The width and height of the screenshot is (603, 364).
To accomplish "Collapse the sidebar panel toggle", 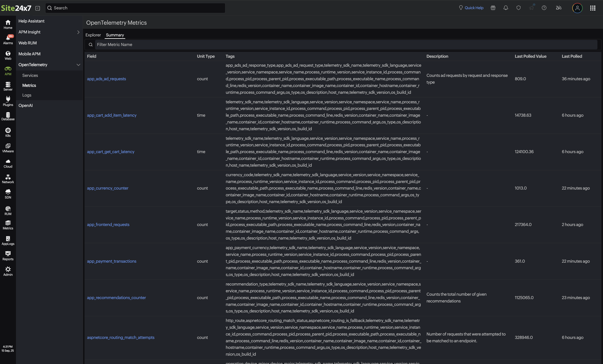I will 37,8.
